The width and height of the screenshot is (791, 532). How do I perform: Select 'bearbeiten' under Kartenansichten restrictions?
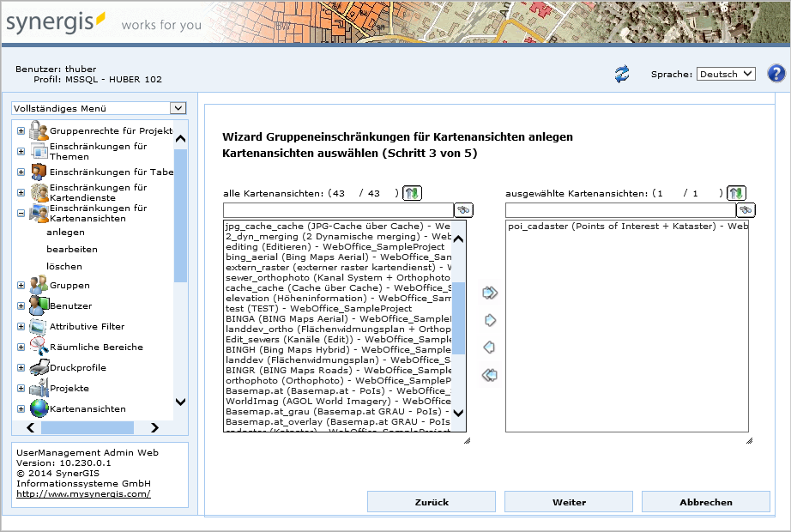[72, 249]
